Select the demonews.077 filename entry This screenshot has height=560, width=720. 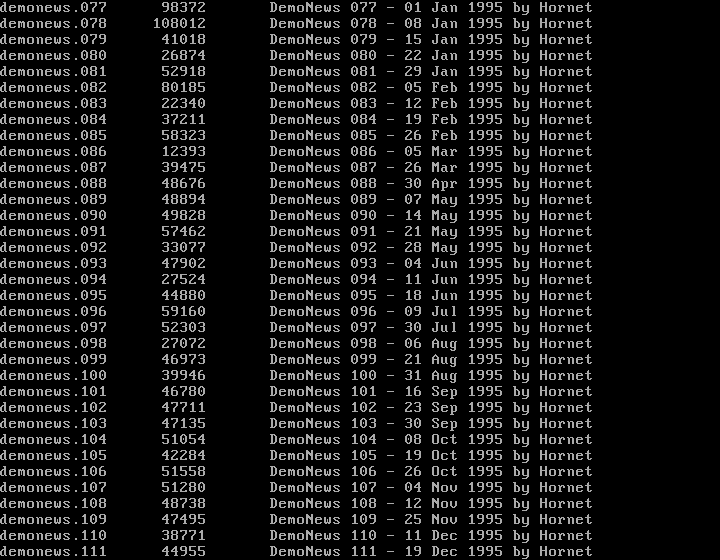(53, 8)
